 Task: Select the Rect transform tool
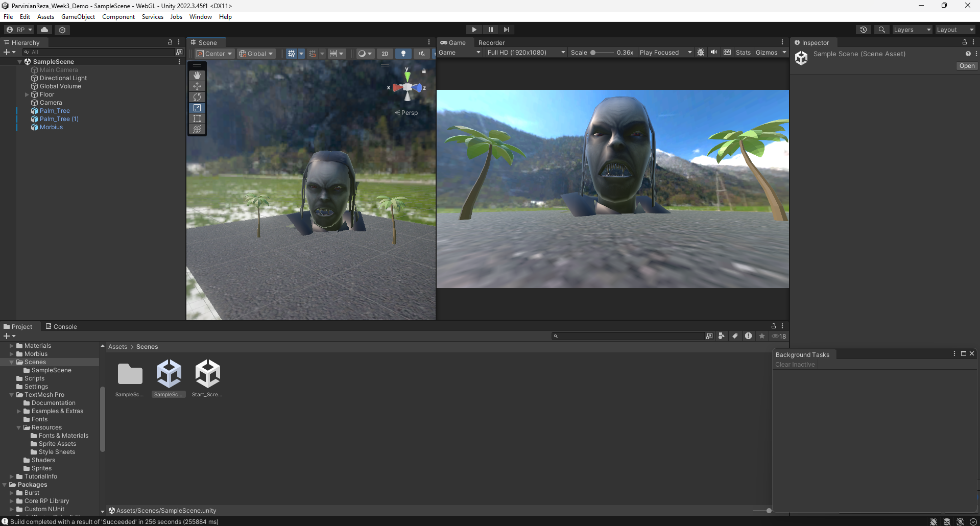(x=197, y=118)
